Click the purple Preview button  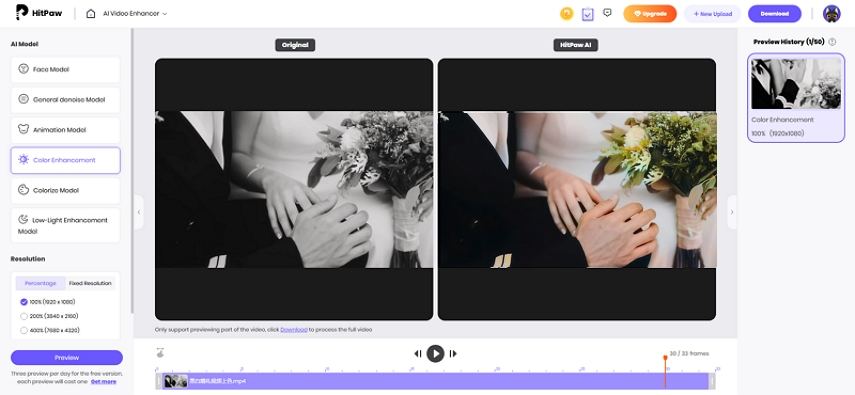click(67, 357)
